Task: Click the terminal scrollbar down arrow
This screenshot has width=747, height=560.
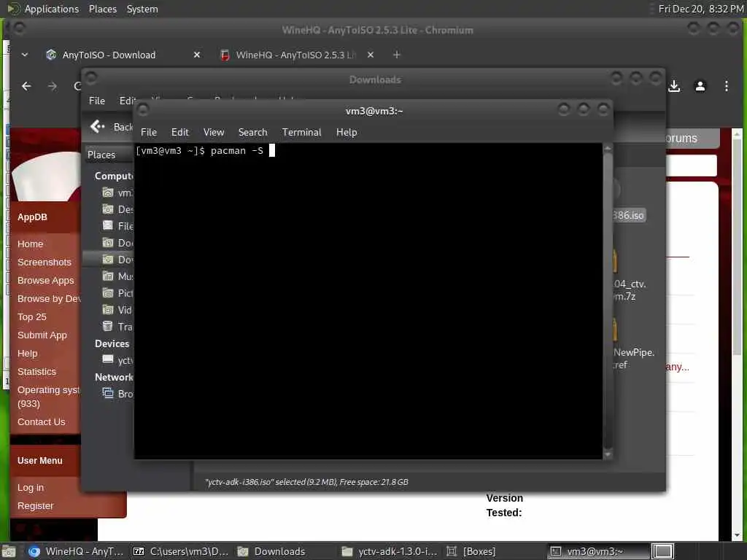Action: (x=608, y=455)
